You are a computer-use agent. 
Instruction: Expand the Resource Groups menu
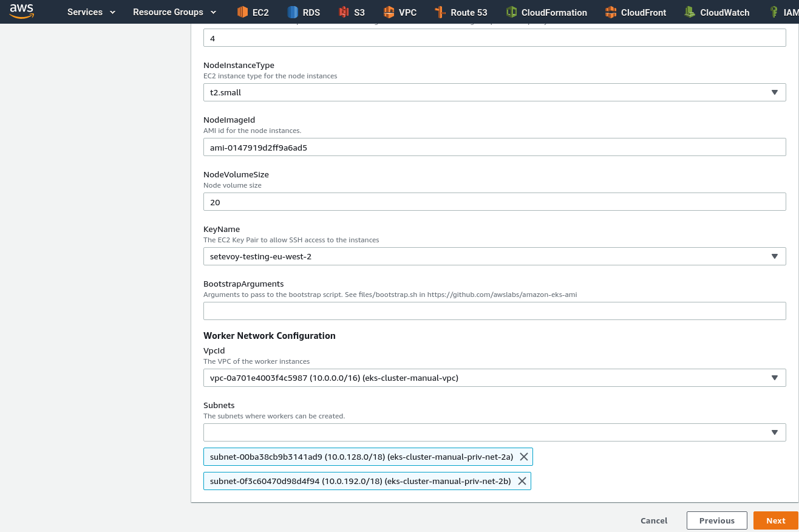point(174,12)
